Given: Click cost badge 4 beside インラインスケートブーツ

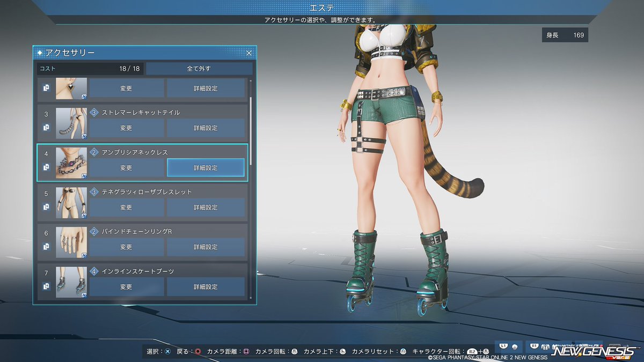Looking at the screenshot, I should tap(94, 271).
